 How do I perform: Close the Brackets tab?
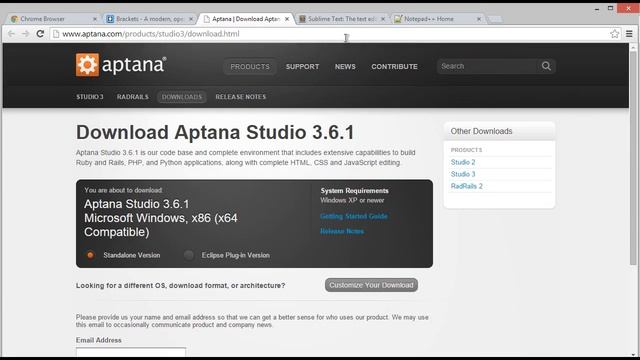click(191, 19)
